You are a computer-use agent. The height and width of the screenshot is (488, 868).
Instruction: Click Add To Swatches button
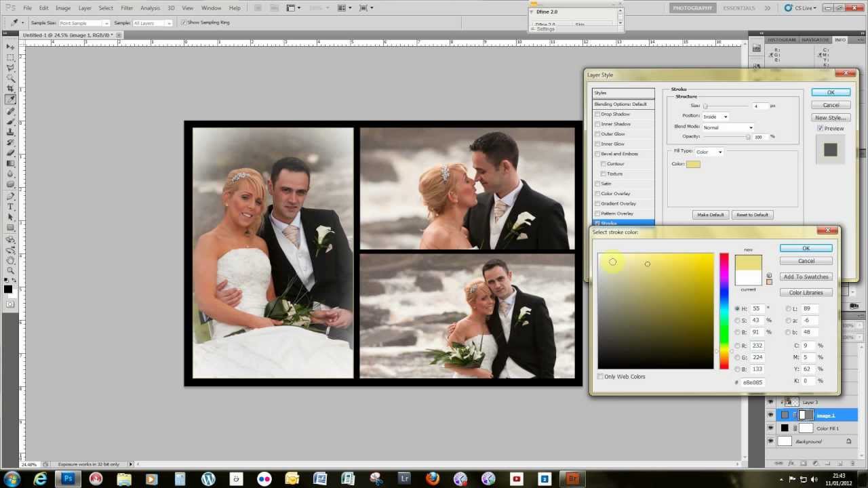pyautogui.click(x=806, y=277)
